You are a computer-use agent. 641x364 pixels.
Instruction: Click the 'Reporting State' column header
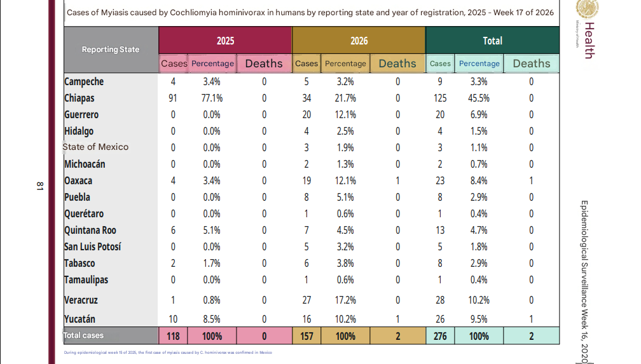tap(111, 50)
